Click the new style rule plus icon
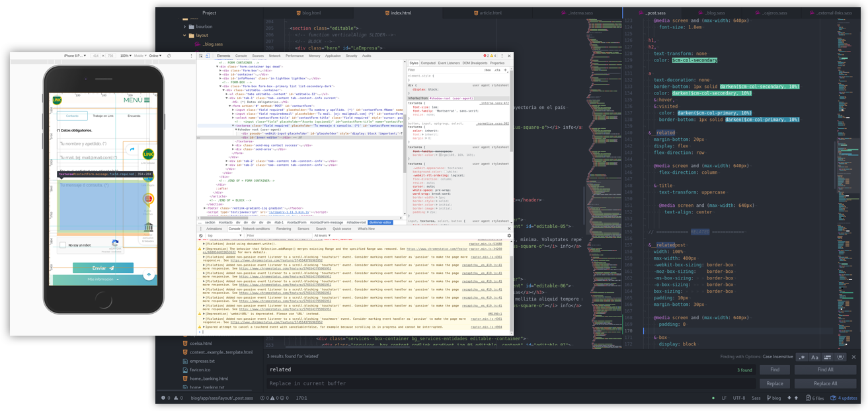Image resolution: width=868 pixels, height=411 pixels. click(506, 69)
